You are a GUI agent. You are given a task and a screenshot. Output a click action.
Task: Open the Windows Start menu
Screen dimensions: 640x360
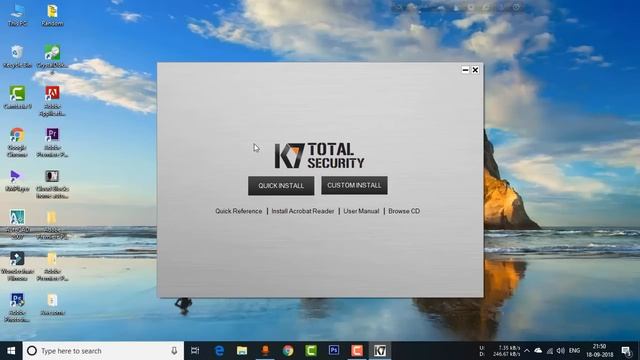point(11,351)
